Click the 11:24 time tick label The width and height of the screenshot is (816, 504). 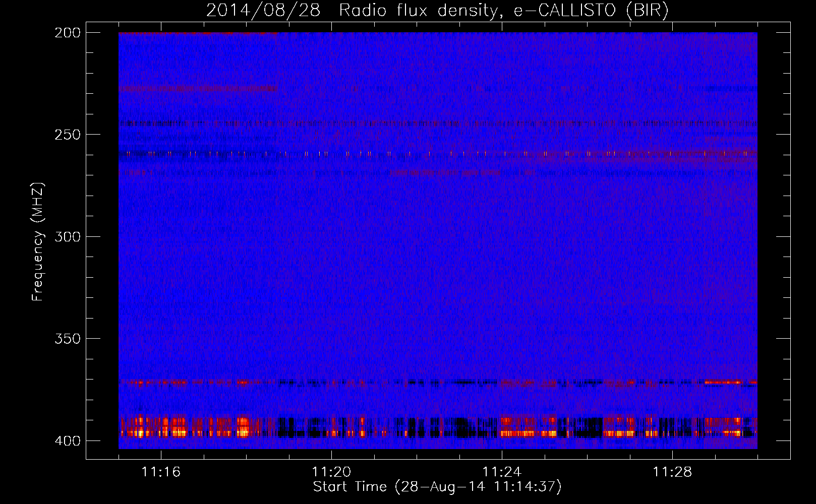coord(502,472)
